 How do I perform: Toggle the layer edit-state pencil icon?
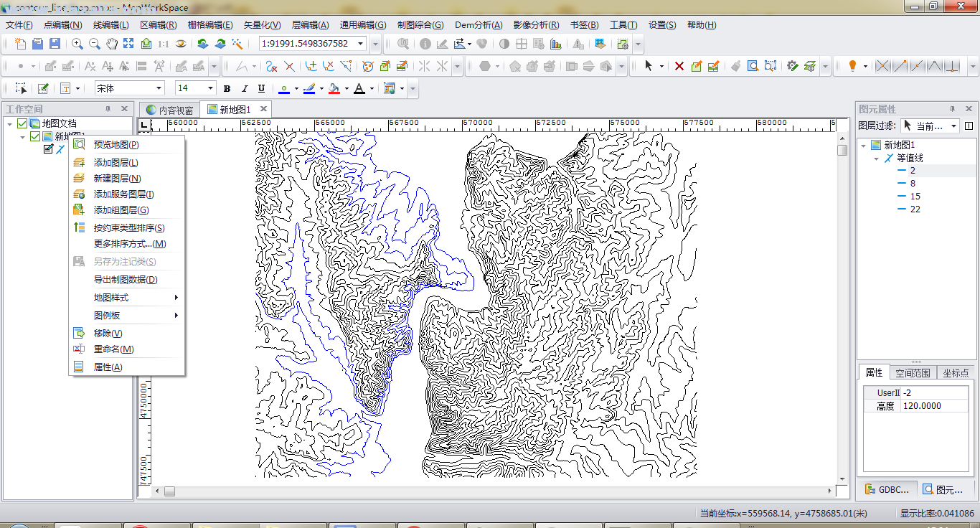[49, 149]
